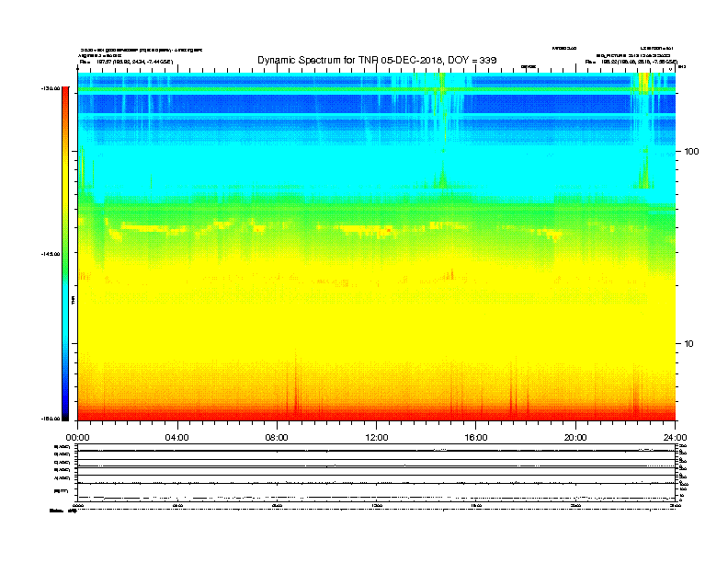Image resolution: width=728 pixels, height=563 pixels.
Task: Click the 04:00 time axis label
Action: pyautogui.click(x=176, y=438)
